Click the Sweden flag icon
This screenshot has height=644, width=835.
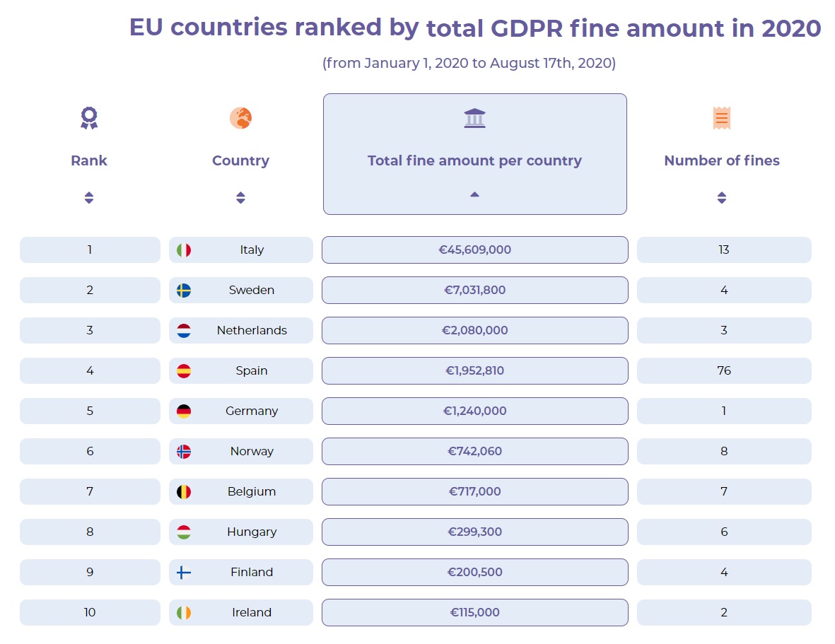[x=184, y=291]
